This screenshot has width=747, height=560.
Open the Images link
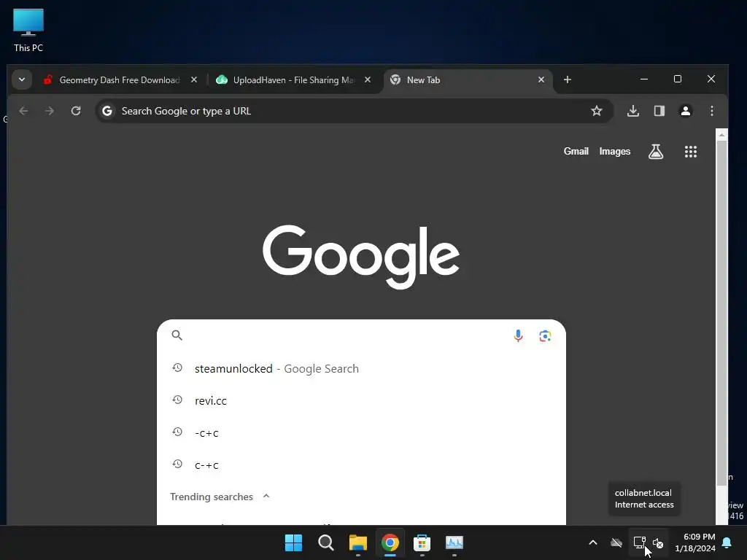[x=614, y=152]
